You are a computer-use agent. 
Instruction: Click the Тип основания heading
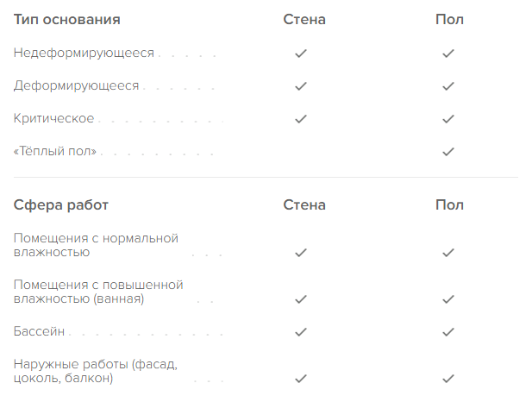[67, 20]
